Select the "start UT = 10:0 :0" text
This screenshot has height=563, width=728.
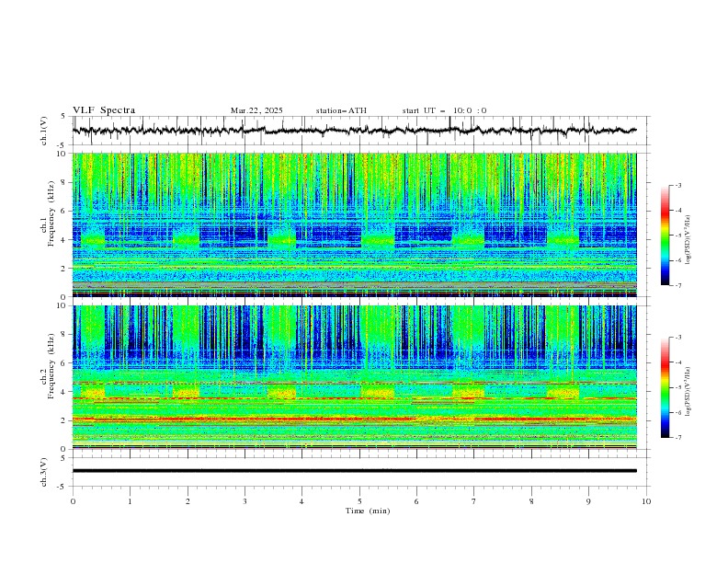[444, 110]
